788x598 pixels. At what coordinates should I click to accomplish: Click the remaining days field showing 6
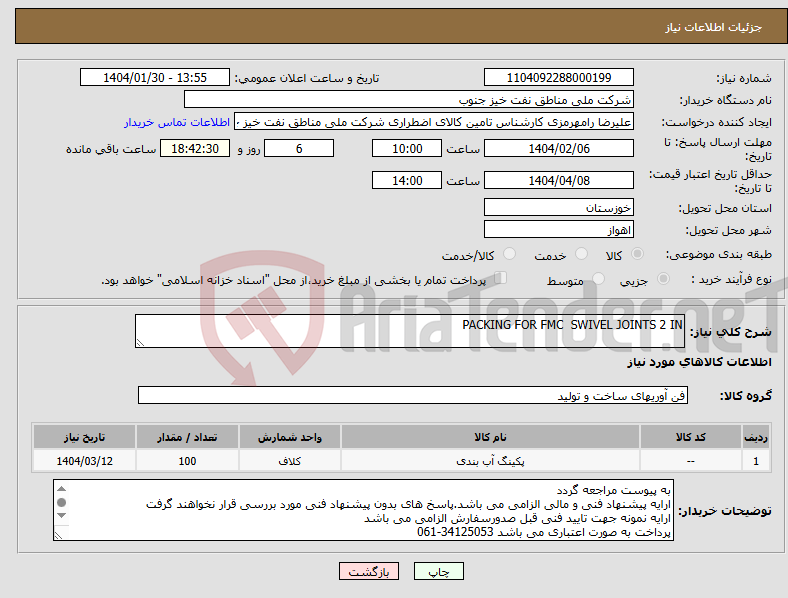(299, 149)
